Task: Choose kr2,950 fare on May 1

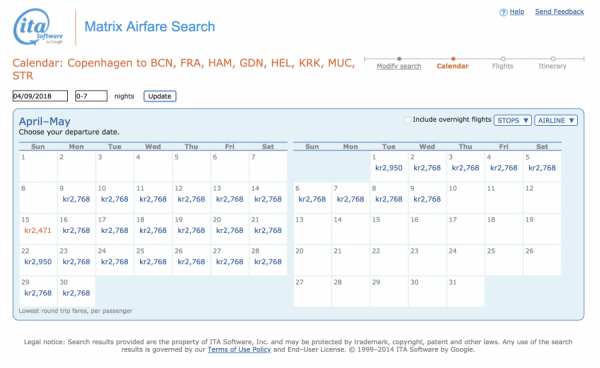Action: (x=389, y=168)
